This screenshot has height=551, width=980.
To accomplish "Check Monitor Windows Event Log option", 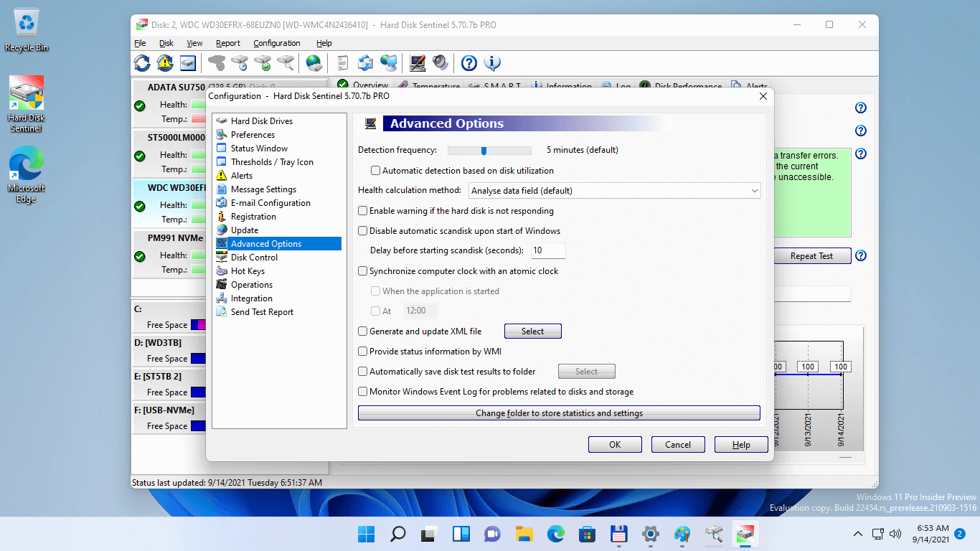I will click(x=363, y=392).
